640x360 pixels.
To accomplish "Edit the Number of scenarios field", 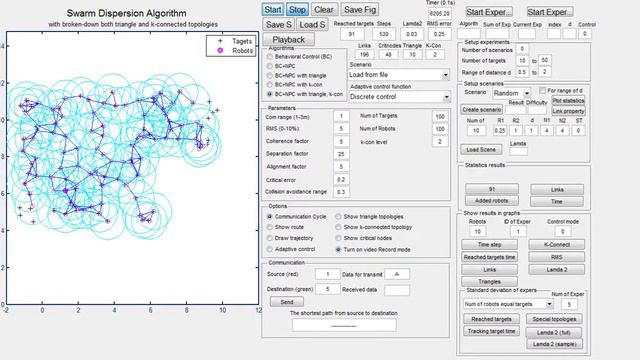I will click(522, 49).
